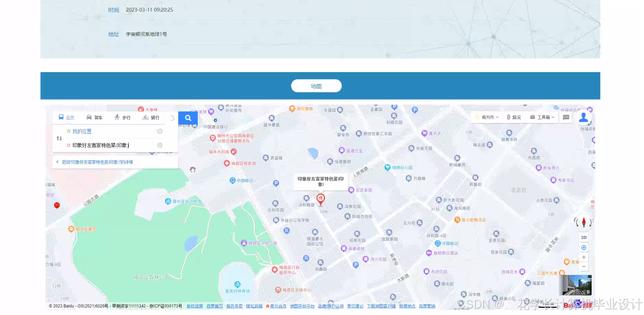Open the 隐私政策 footer link

tap(254, 306)
